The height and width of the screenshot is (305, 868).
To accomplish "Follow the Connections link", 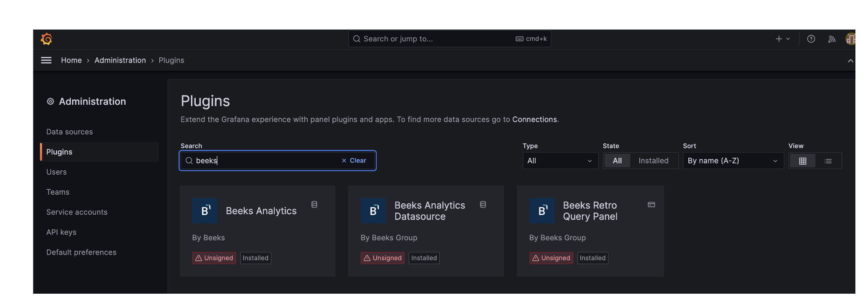I will (534, 119).
